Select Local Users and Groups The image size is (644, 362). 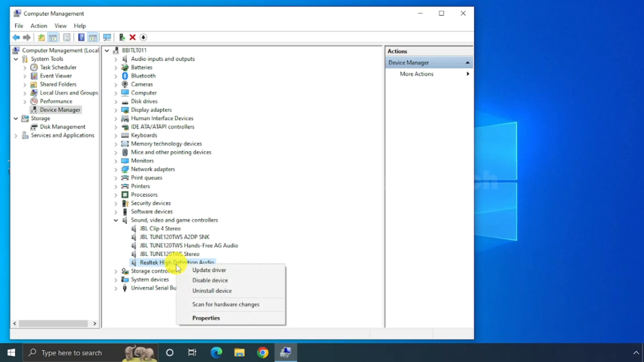point(69,93)
